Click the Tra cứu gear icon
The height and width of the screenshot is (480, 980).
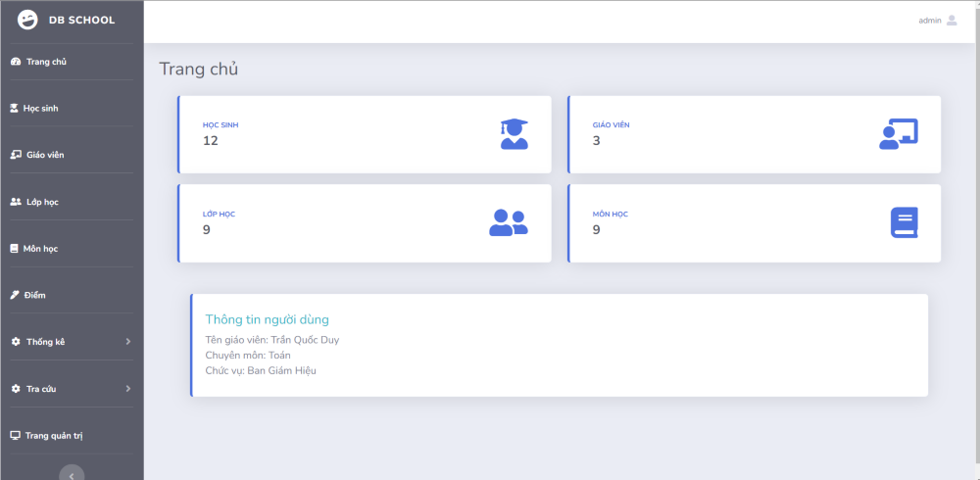(x=17, y=389)
